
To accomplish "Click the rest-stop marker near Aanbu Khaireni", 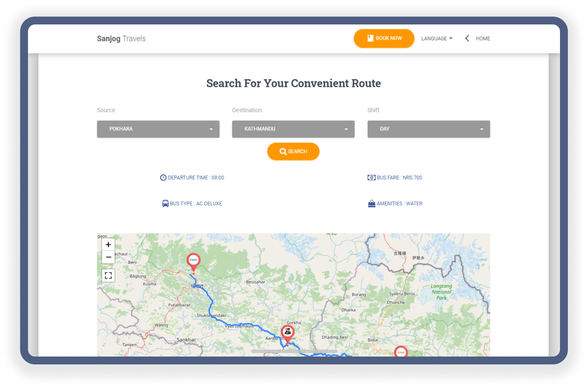I will (x=287, y=331).
